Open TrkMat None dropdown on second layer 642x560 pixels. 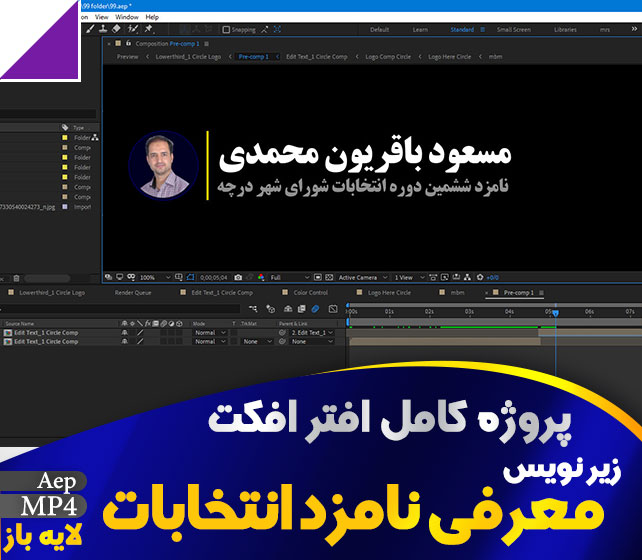coord(257,342)
